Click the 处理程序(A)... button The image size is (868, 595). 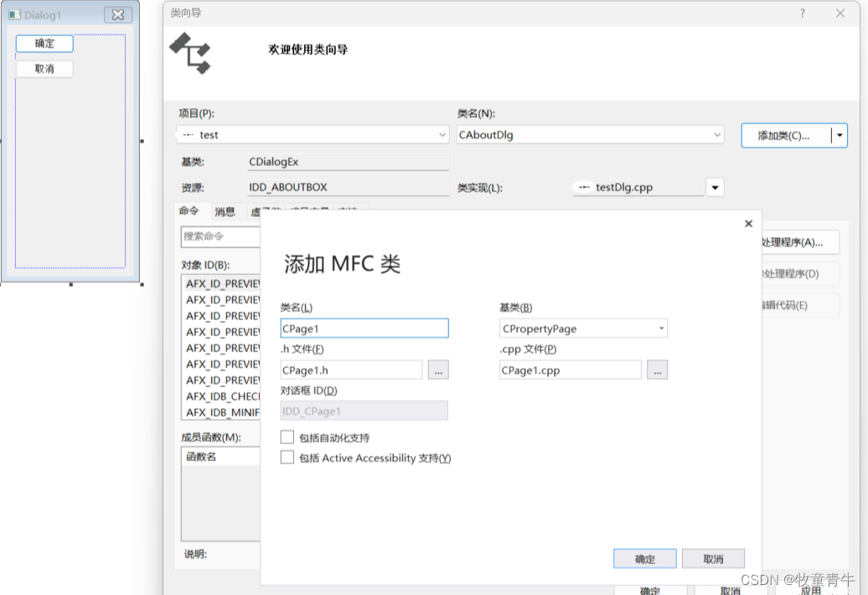point(799,242)
